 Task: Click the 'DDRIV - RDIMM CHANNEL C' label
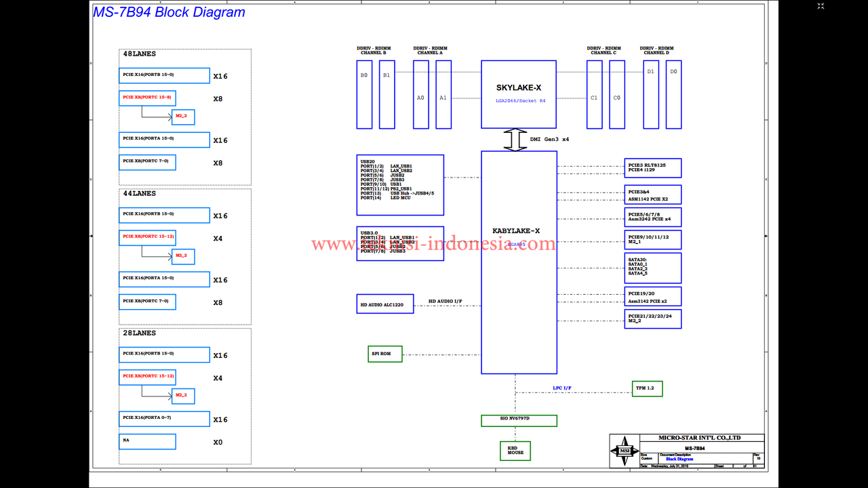pos(604,50)
